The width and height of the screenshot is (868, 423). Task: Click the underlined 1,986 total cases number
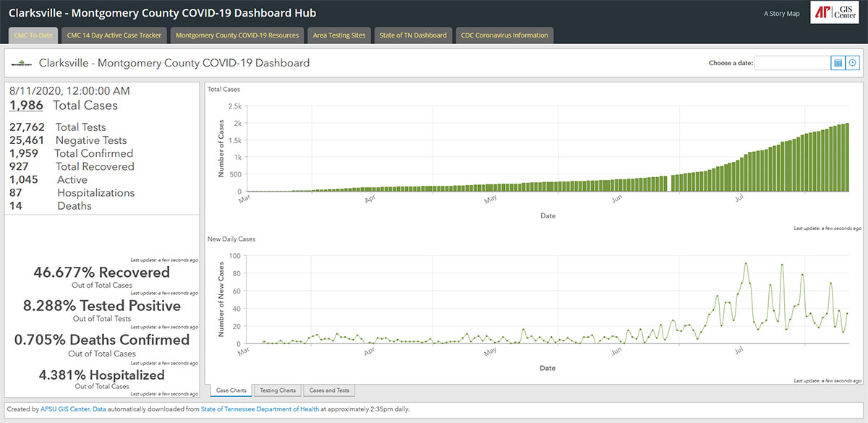(26, 106)
